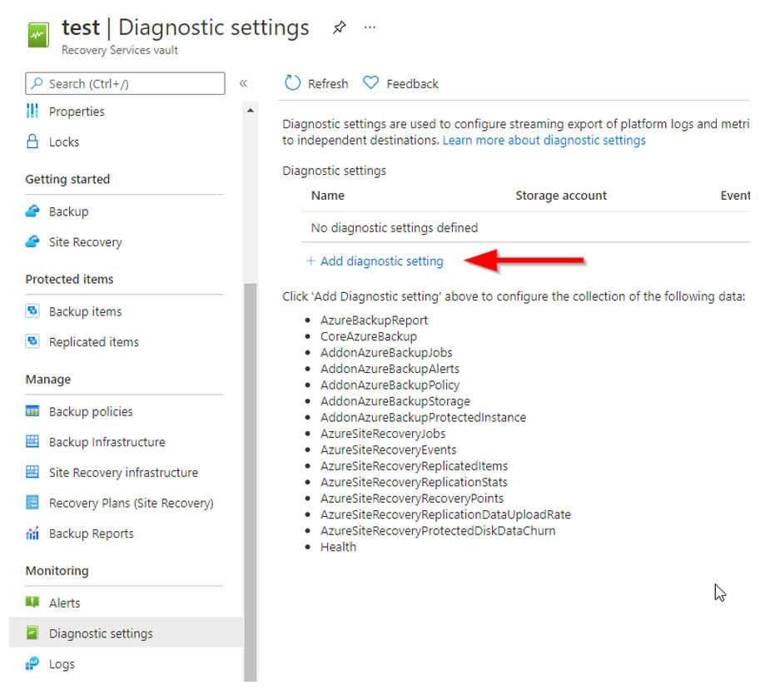Select the AzureSiteRecoveryReplicationStats entry
This screenshot has width=770, height=700.
tap(414, 483)
